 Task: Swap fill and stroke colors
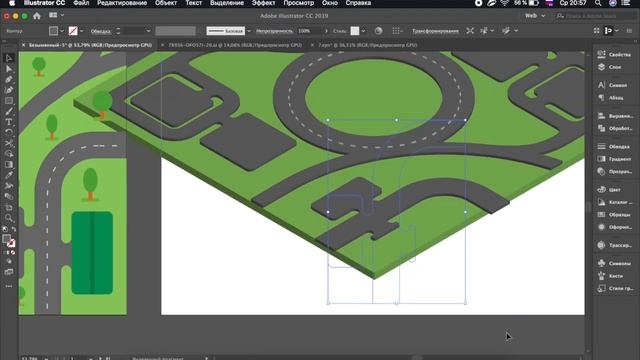click(13, 229)
